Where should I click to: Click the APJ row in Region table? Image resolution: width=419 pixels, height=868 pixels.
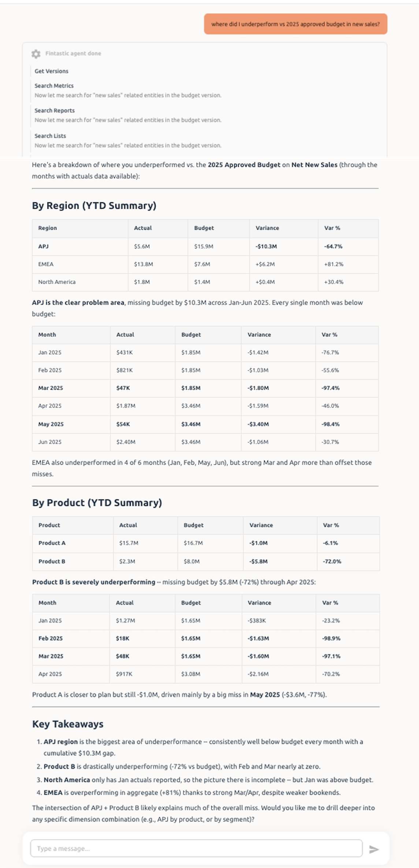205,247
